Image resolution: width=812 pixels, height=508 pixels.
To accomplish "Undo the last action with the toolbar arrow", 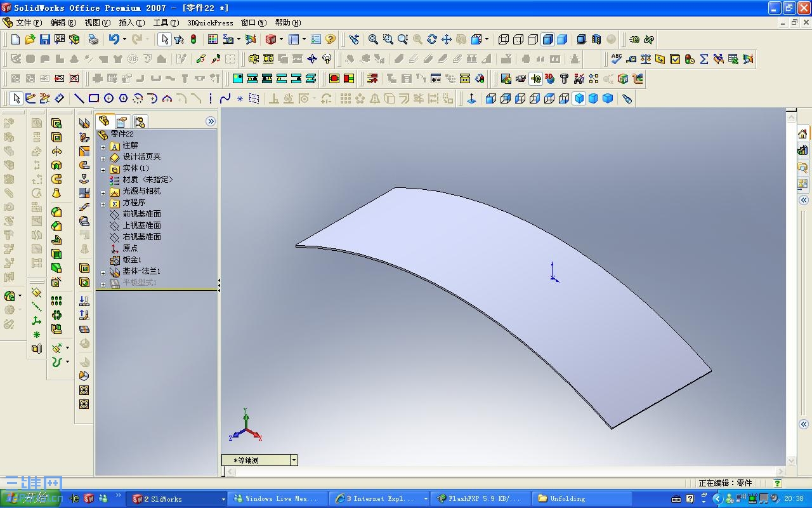I will [114, 39].
